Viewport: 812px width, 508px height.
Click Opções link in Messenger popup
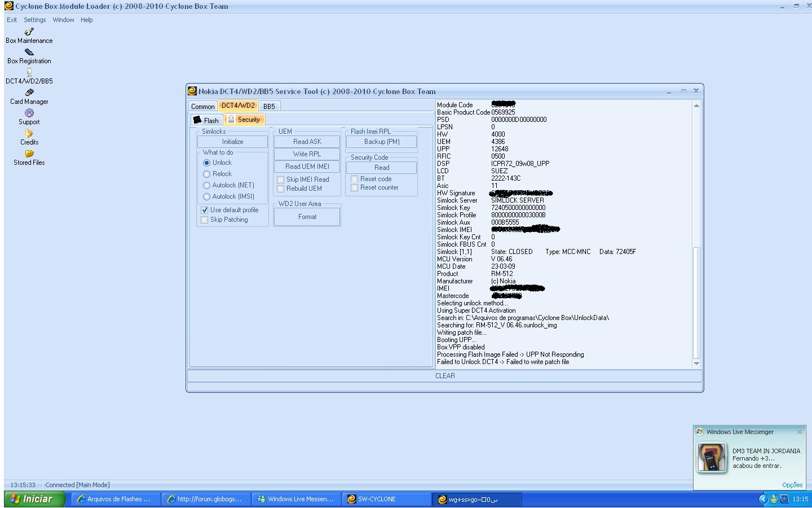tap(792, 485)
